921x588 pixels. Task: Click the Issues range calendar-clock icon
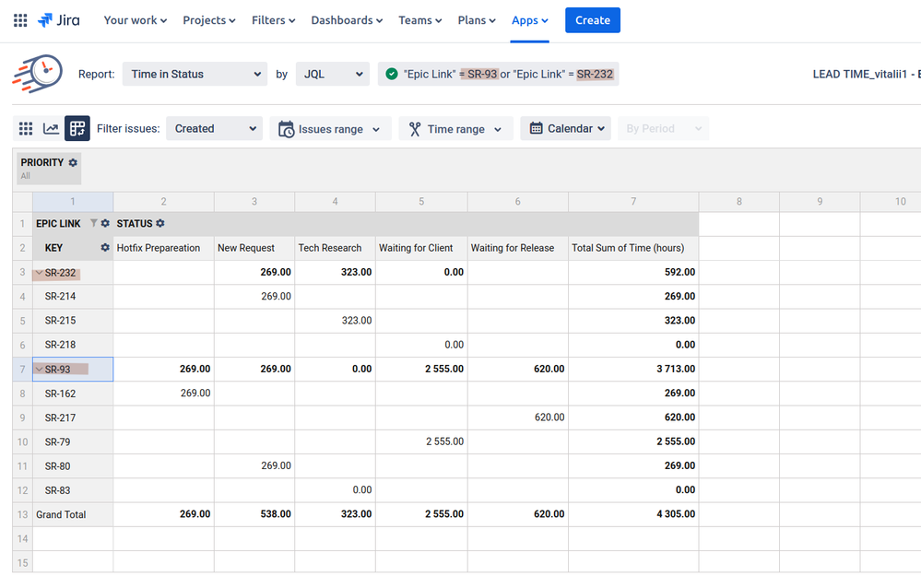[x=286, y=129]
